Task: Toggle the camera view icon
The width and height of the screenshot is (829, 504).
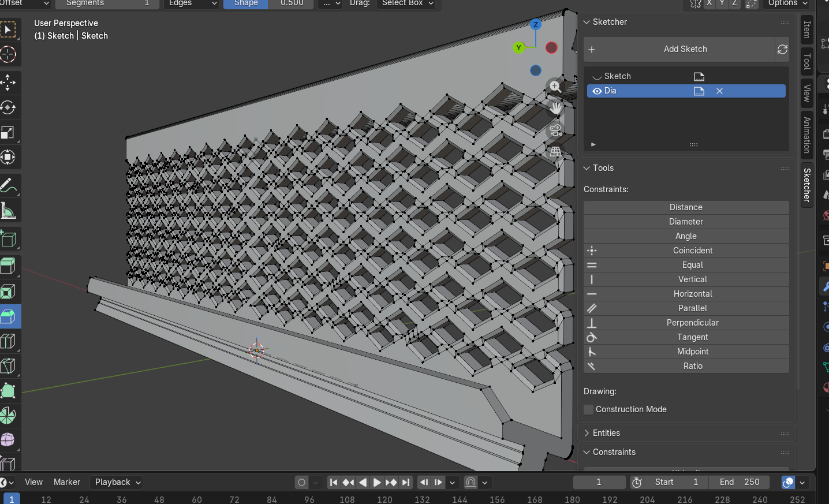Action: 555,130
